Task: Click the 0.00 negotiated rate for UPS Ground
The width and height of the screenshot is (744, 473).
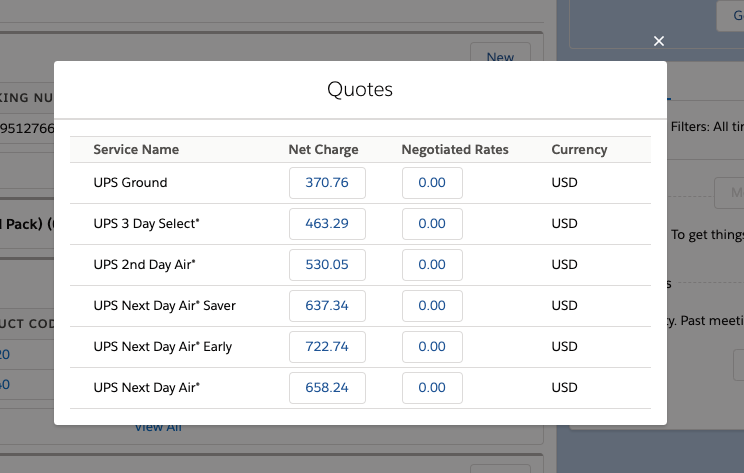Action: pyautogui.click(x=432, y=183)
